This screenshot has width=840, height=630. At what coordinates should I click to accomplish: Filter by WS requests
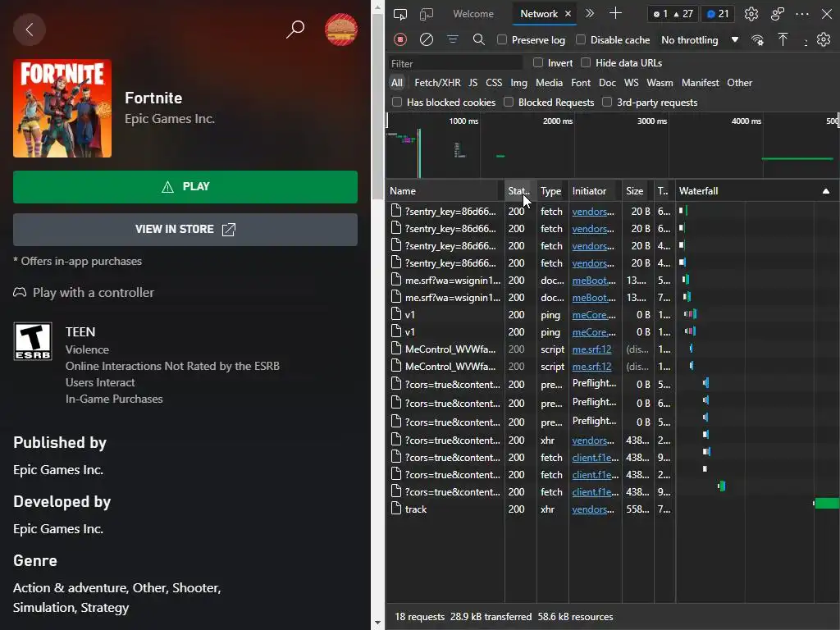[631, 83]
